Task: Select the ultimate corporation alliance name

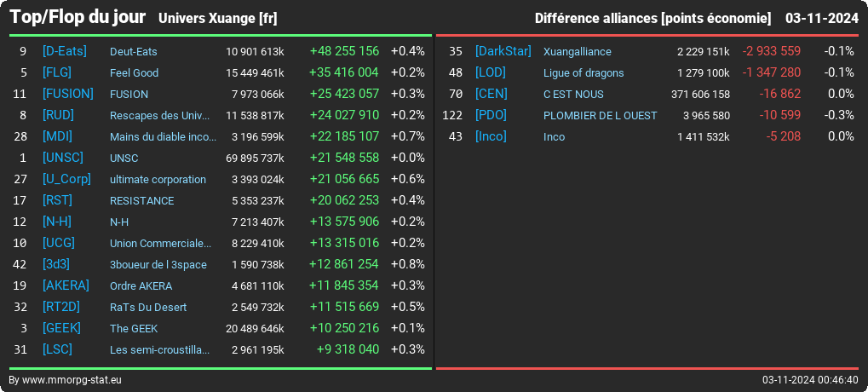Action: click(158, 180)
